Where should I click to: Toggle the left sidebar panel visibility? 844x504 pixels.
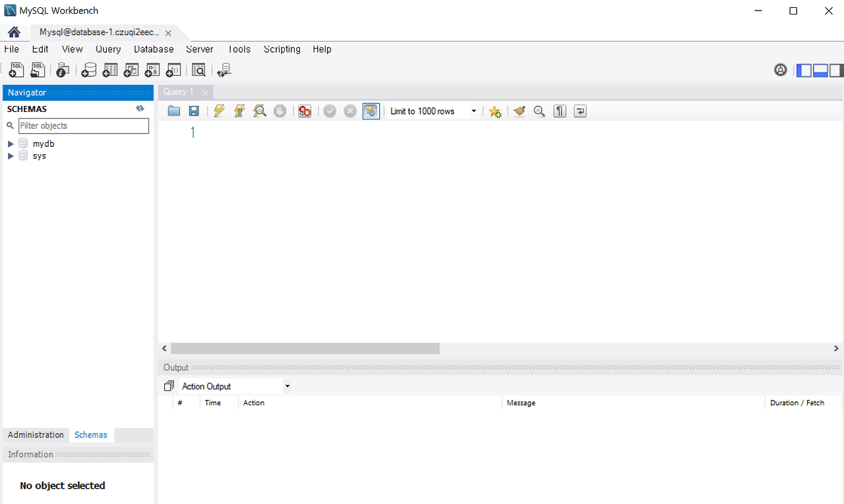click(x=804, y=70)
